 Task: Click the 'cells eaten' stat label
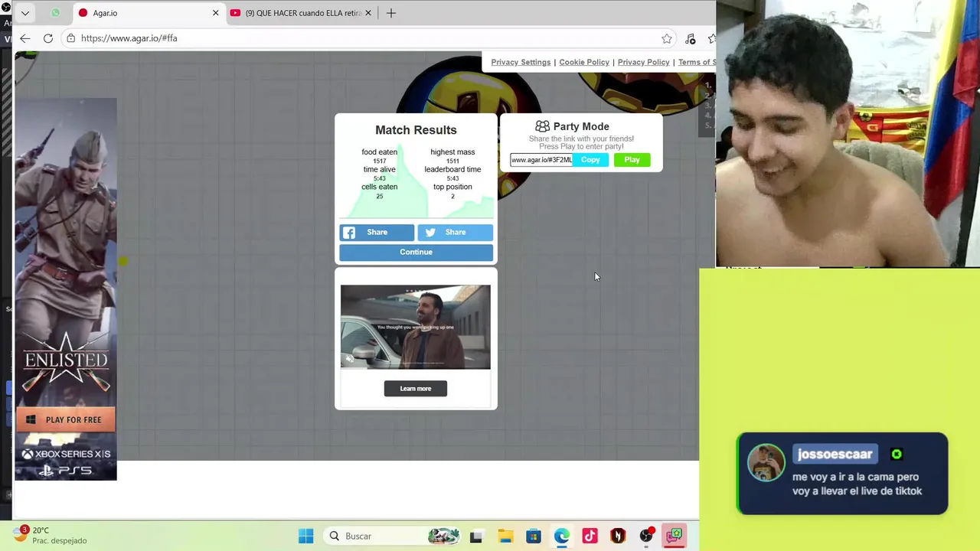(379, 187)
